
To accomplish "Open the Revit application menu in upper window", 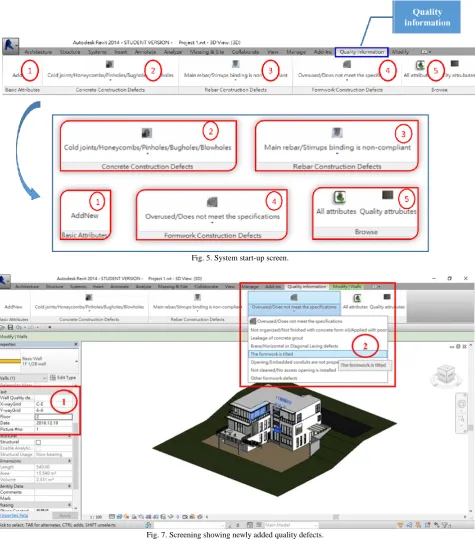I will 10,45.
